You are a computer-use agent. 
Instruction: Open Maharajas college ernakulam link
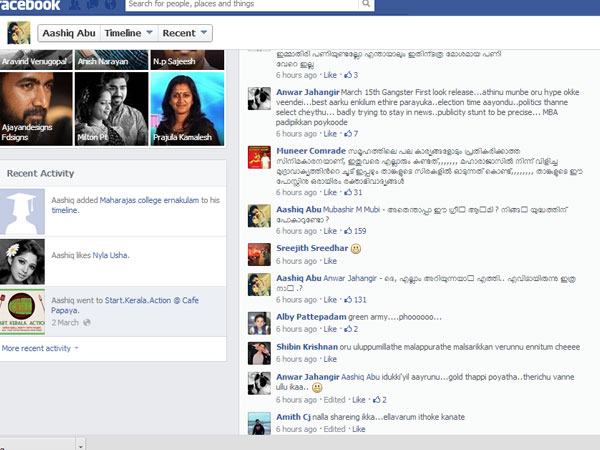(149, 200)
